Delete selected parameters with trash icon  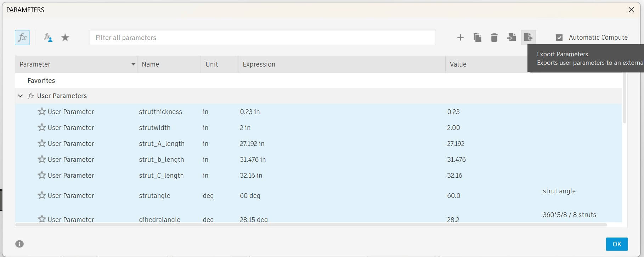click(x=494, y=37)
